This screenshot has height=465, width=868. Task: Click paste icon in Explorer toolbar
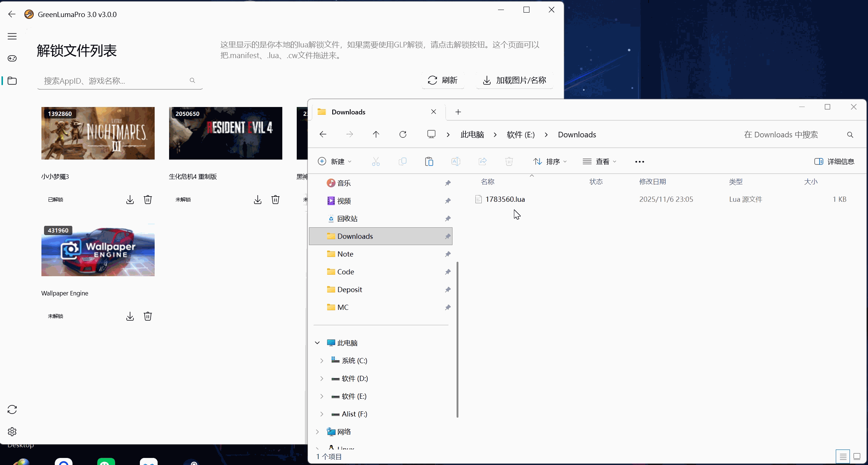tap(429, 161)
